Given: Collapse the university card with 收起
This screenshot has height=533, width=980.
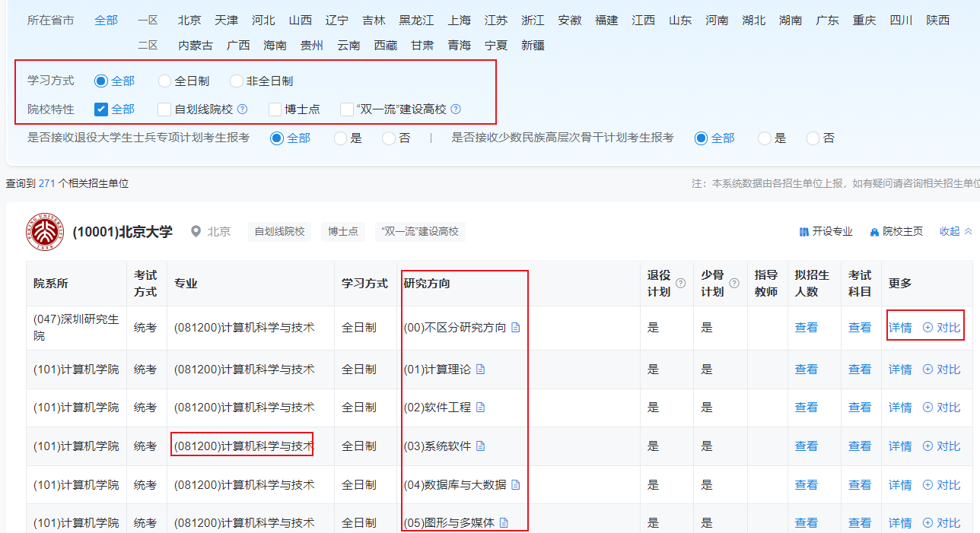Looking at the screenshot, I should (950, 231).
